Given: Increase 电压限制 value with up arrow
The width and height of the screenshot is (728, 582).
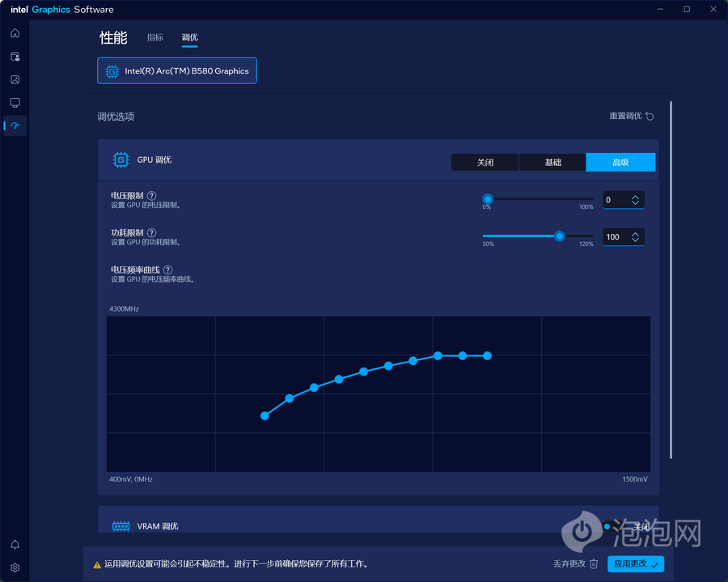Looking at the screenshot, I should (x=635, y=197).
